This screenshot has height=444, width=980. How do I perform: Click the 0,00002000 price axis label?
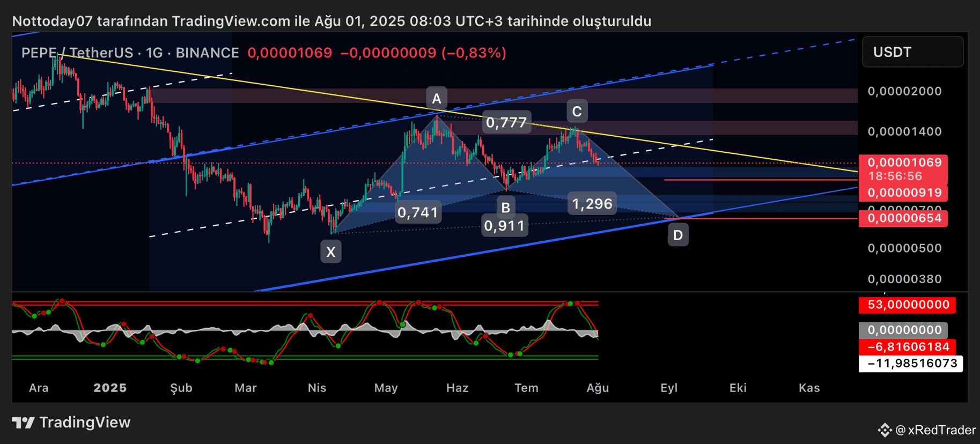pos(904,91)
